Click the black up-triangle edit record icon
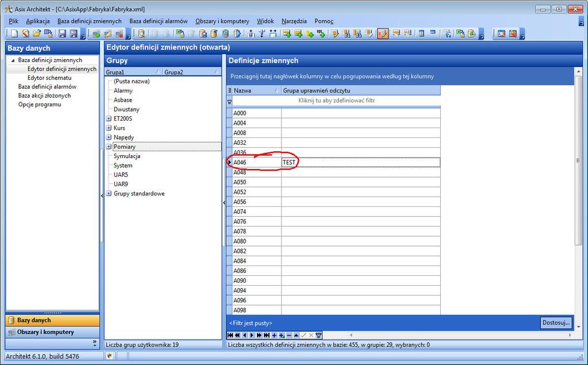588x365 pixels. pos(296,335)
